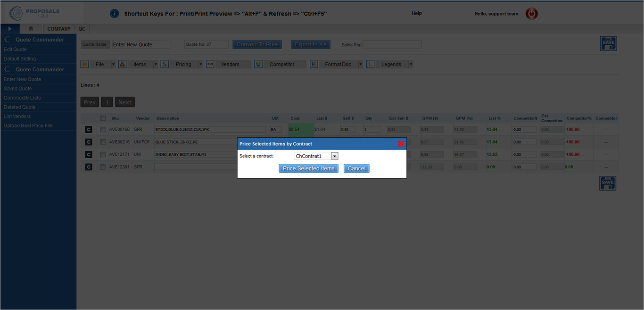Click Cancel in the contract dialog
This screenshot has width=644, height=310.
(356, 168)
